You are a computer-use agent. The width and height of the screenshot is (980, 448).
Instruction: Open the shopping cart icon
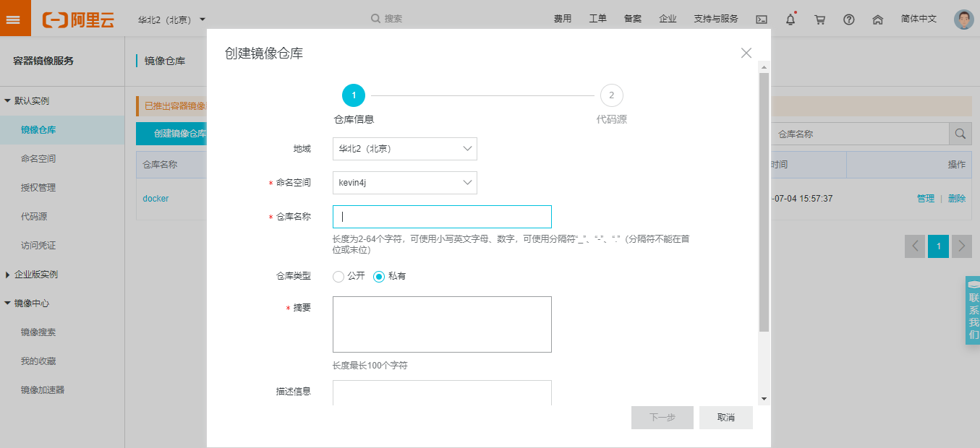[819, 20]
